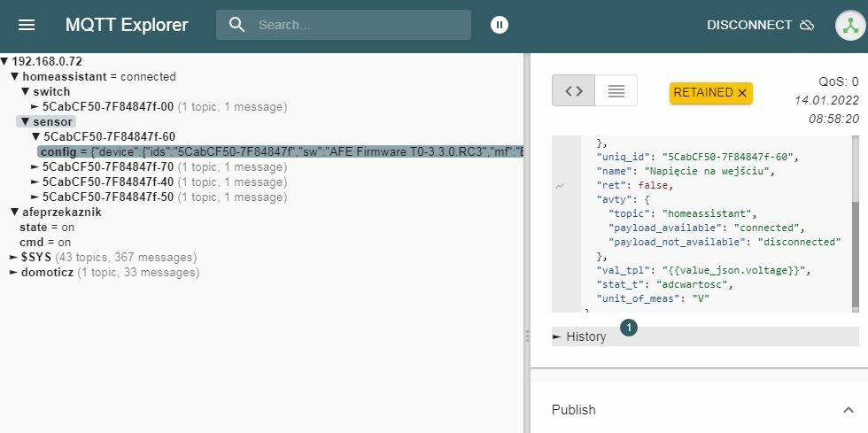Select the state = on topic

[x=46, y=227]
